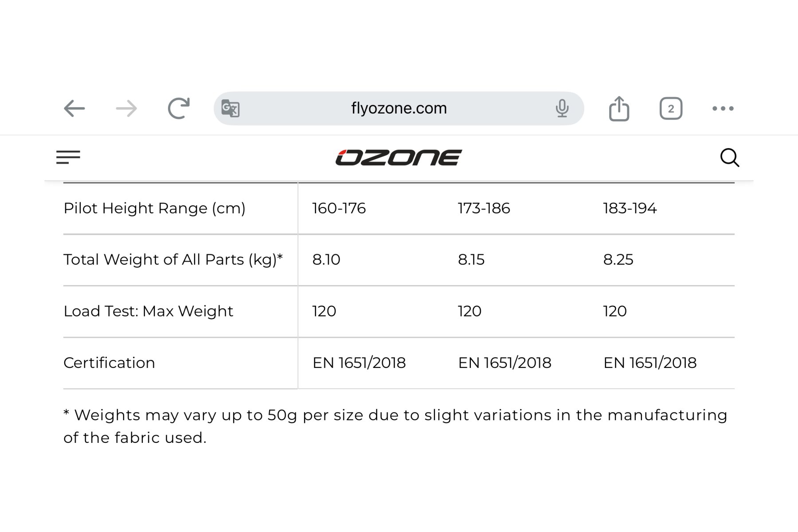This screenshot has width=798, height=532.
Task: Click the 173-186 height range cell
Action: pyautogui.click(x=484, y=208)
